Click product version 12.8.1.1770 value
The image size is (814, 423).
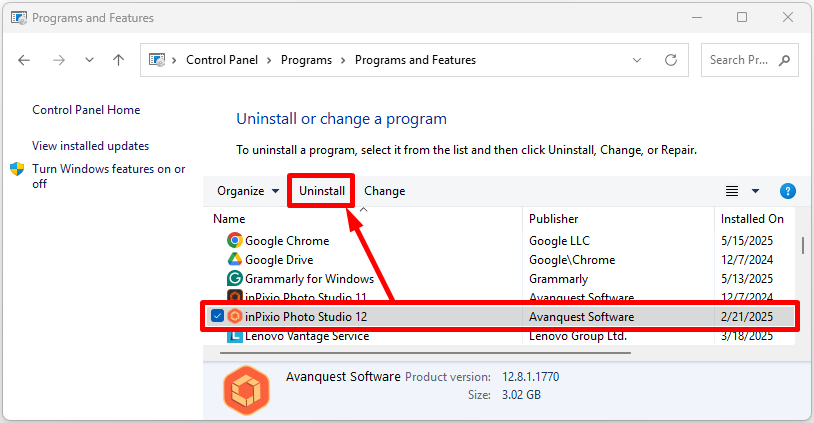coord(531,377)
